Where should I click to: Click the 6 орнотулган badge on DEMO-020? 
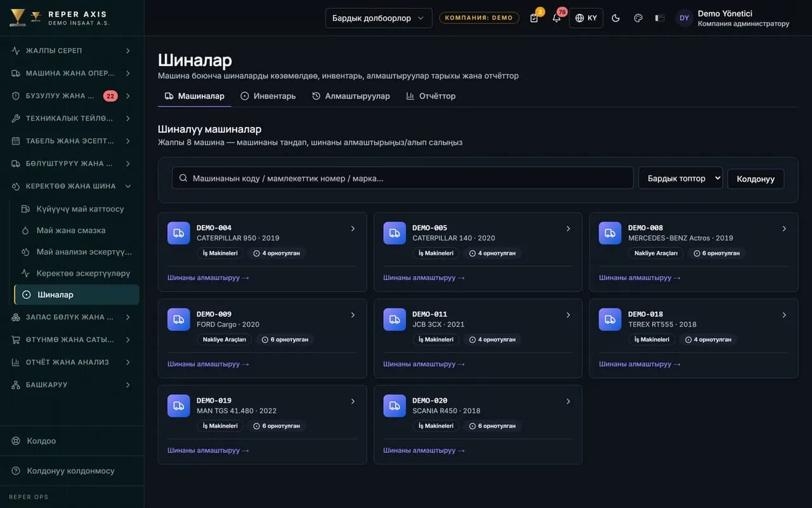point(492,425)
